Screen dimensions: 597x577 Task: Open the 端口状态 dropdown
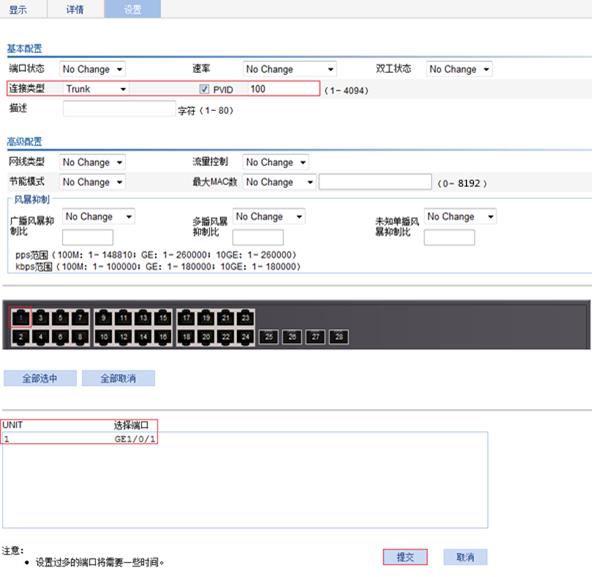point(93,69)
